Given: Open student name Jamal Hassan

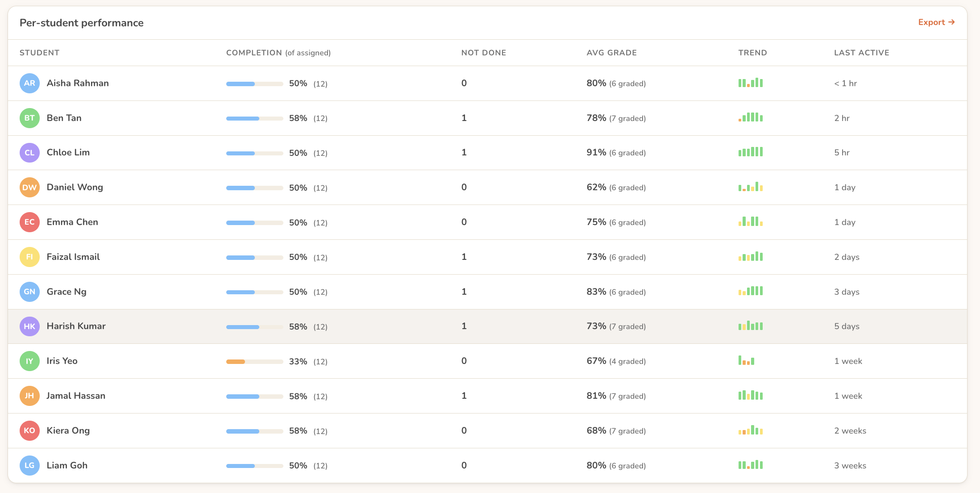Looking at the screenshot, I should 76,396.
